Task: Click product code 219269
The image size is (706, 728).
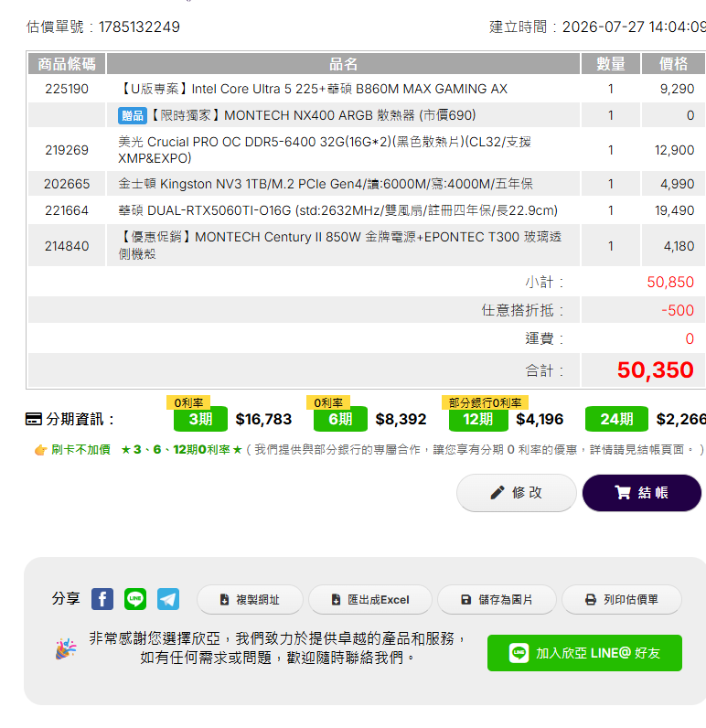Action: [67, 150]
